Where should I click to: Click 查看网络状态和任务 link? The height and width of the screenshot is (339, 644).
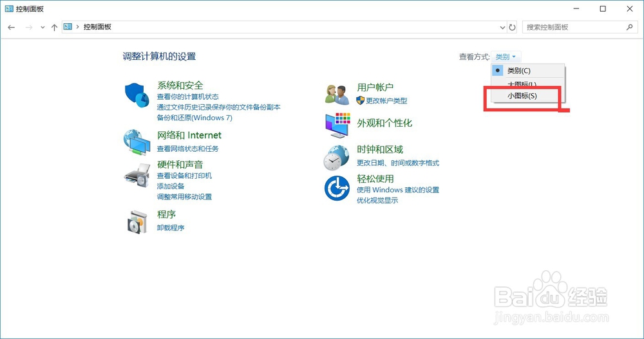click(187, 149)
